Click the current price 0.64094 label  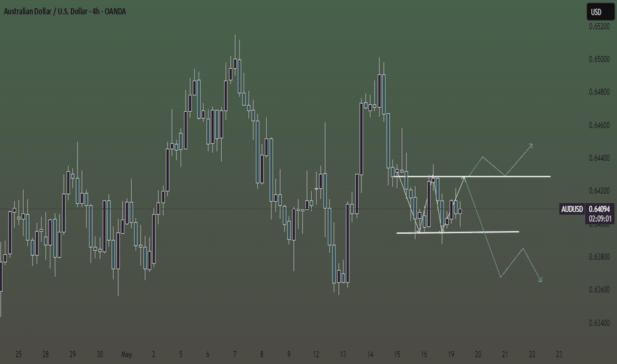tap(600, 209)
